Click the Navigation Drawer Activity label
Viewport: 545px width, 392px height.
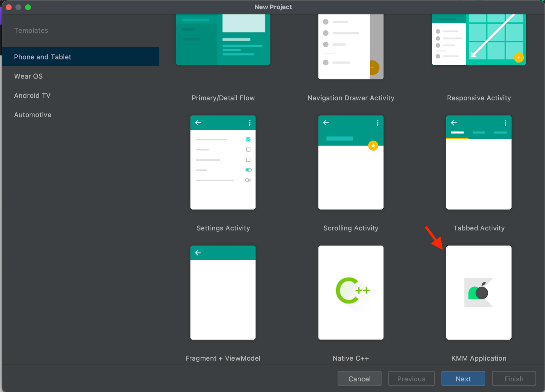coord(351,98)
